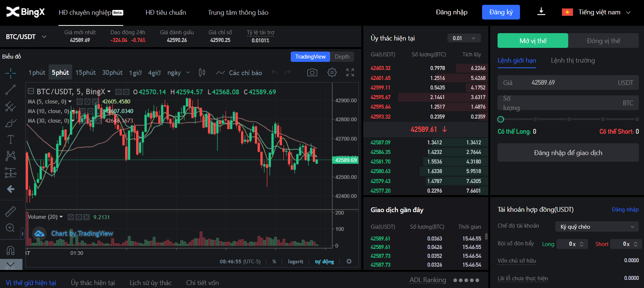Select the crosshair cursor tool
This screenshot has width=644, height=288.
11,73
